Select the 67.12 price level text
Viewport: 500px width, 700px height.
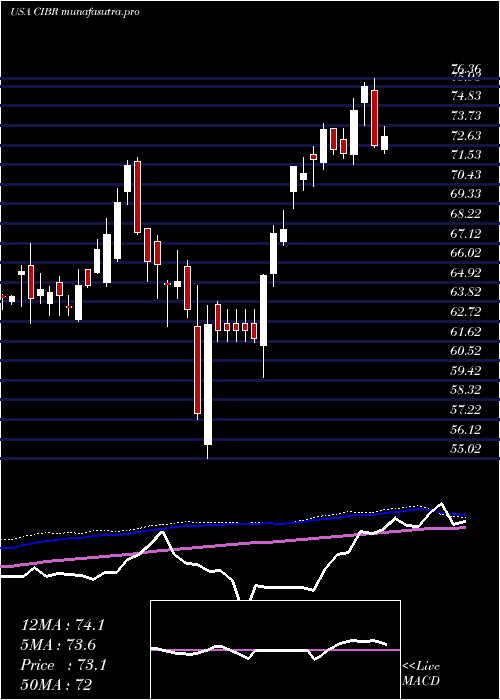467,233
